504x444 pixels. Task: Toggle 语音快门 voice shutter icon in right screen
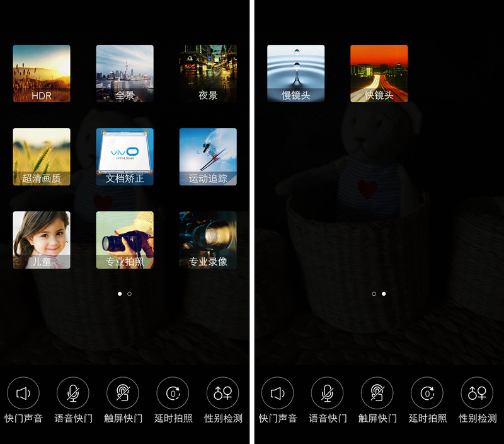coord(327,393)
